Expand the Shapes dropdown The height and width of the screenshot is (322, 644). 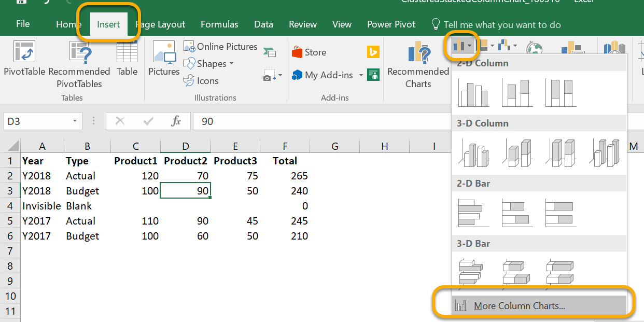(231, 64)
